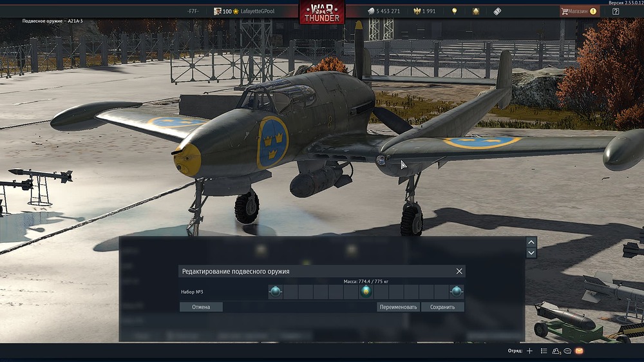Click the War Thunder logo

pyautogui.click(x=321, y=12)
